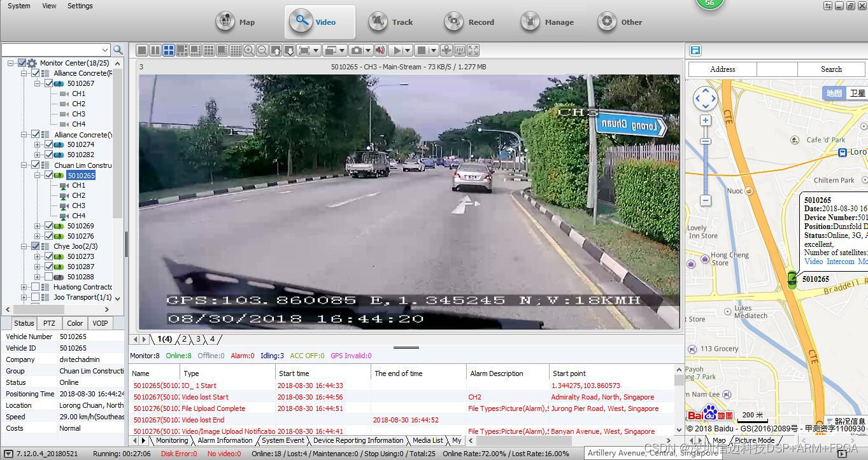The width and height of the screenshot is (868, 460).
Task: Collapse the Chye Joo(2/3) group
Action: click(24, 246)
